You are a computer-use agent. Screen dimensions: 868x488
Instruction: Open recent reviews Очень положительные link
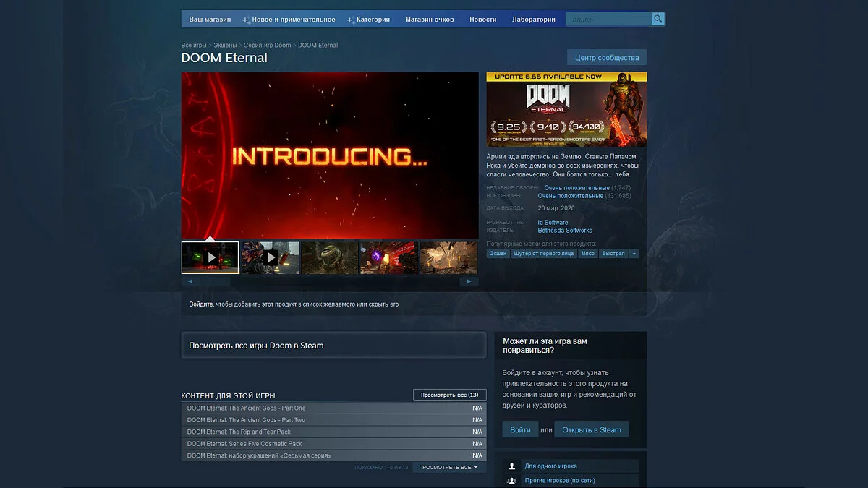(576, 188)
